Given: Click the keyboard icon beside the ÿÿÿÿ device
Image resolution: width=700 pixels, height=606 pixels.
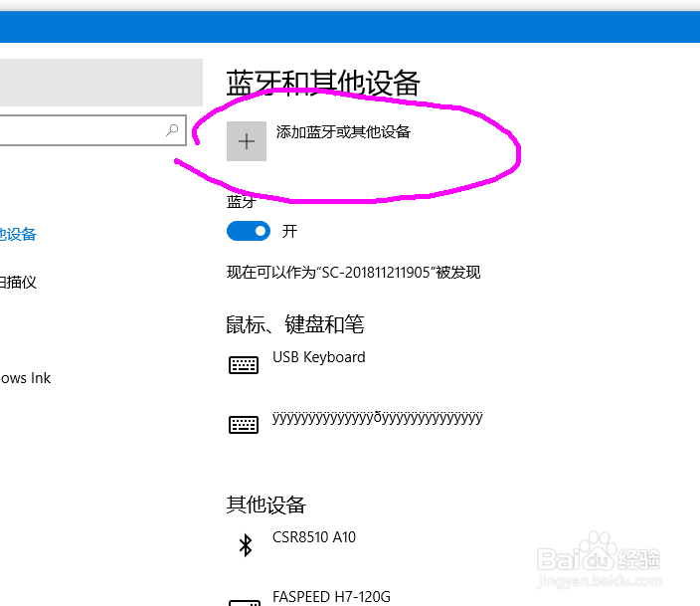Looking at the screenshot, I should [x=244, y=425].
